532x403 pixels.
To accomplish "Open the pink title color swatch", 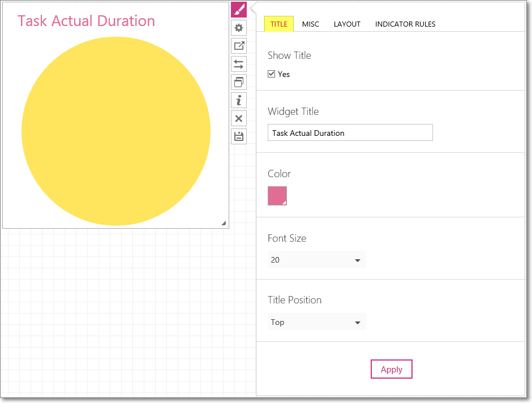I will [x=277, y=196].
